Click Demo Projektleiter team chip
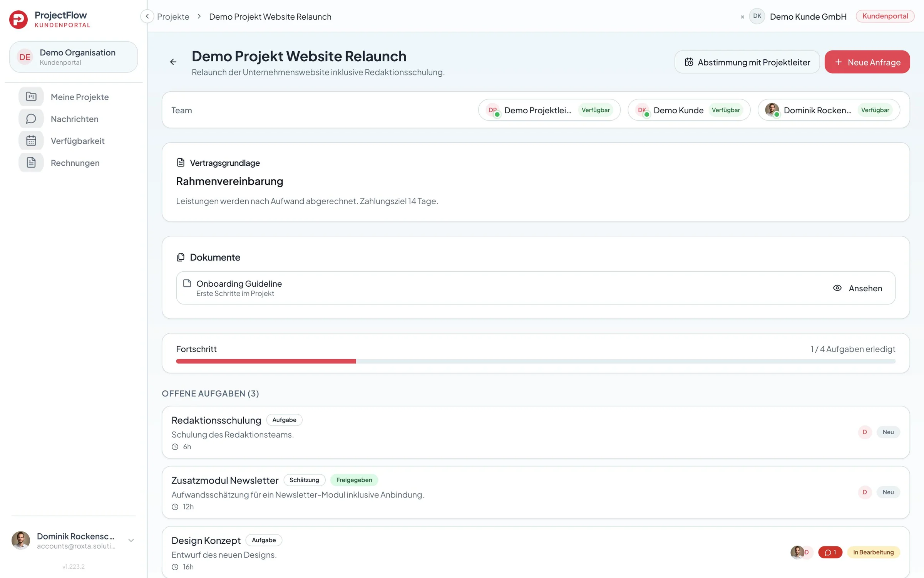 pyautogui.click(x=549, y=110)
